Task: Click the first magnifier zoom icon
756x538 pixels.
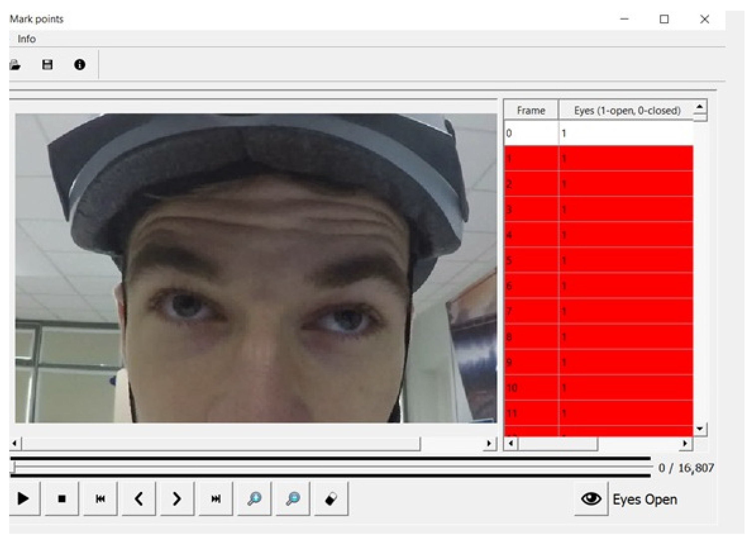Action: click(x=254, y=499)
